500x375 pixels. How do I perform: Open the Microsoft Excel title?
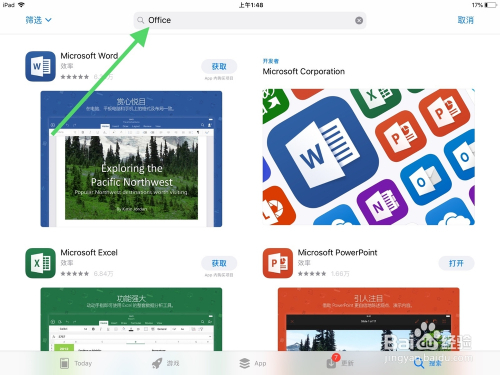tap(89, 253)
